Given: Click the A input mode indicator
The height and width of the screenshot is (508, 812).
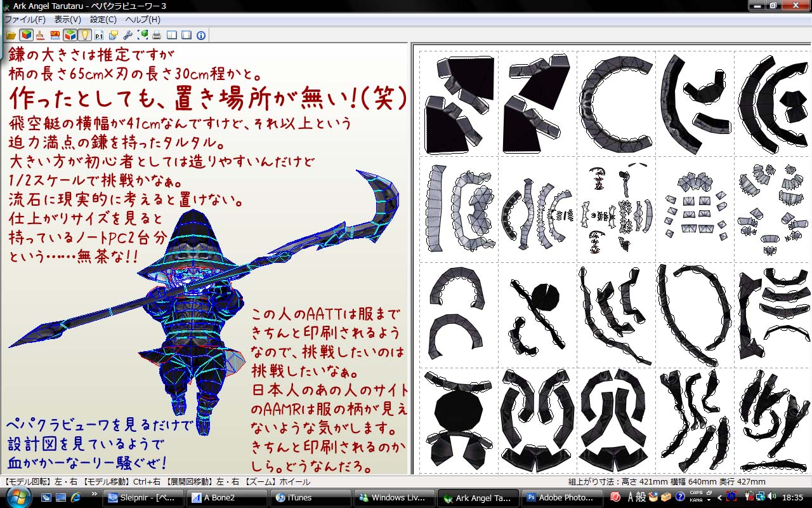Looking at the screenshot, I should 631,497.
